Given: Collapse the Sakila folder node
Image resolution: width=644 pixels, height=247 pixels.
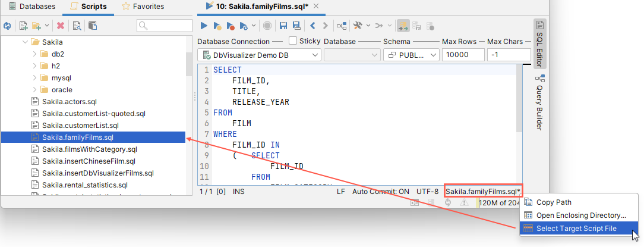Looking at the screenshot, I should [x=25, y=42].
